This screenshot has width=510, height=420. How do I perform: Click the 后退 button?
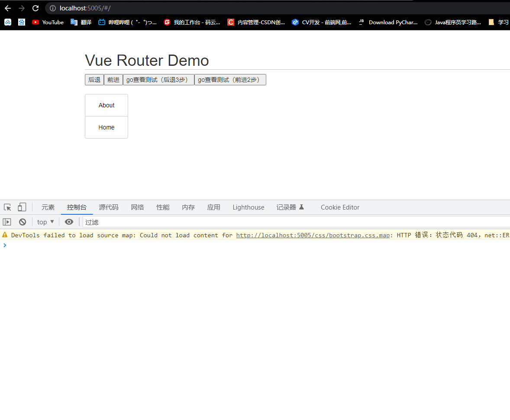(x=94, y=80)
